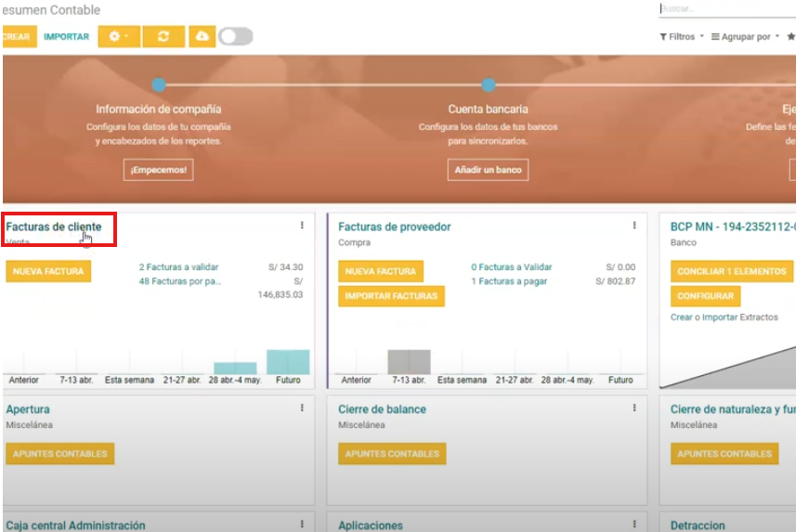Screen dimensions: 796x532
Task: Click the refresh sync icon button
Action: (163, 36)
